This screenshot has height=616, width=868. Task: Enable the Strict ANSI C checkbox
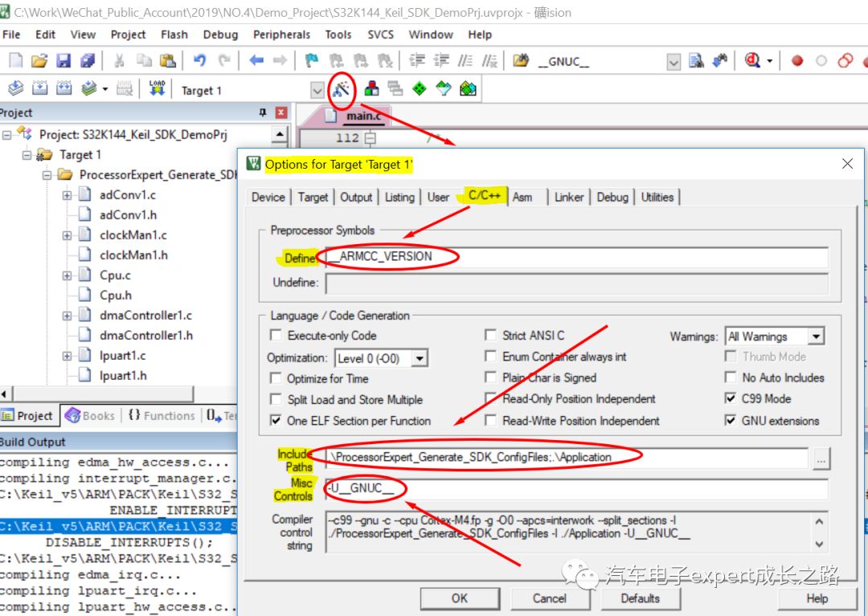[490, 335]
